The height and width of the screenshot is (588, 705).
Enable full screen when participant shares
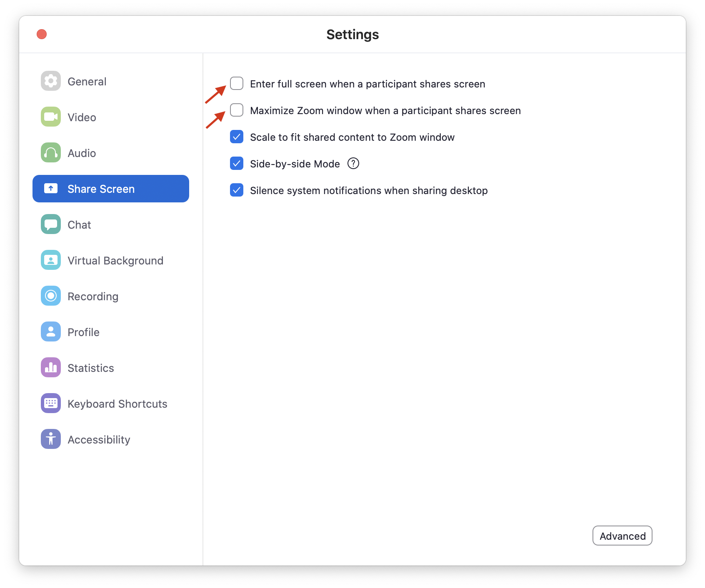pyautogui.click(x=237, y=84)
